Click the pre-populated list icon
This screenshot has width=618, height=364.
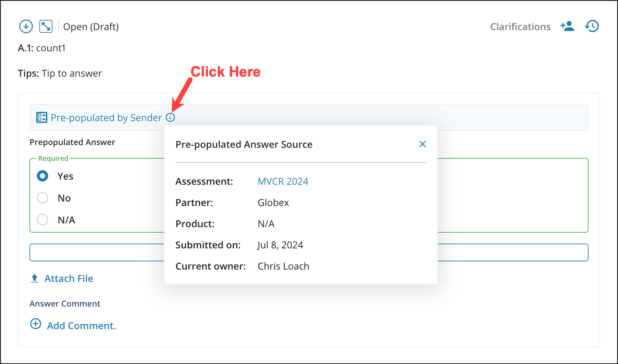click(42, 118)
